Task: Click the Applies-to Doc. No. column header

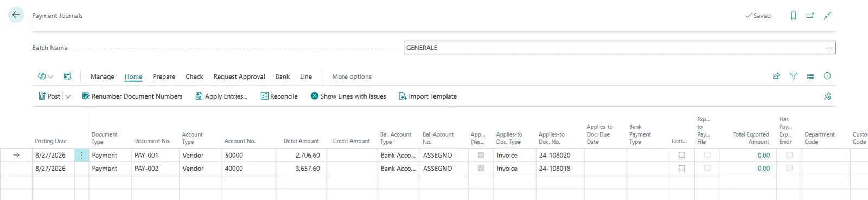Action: 552,138
